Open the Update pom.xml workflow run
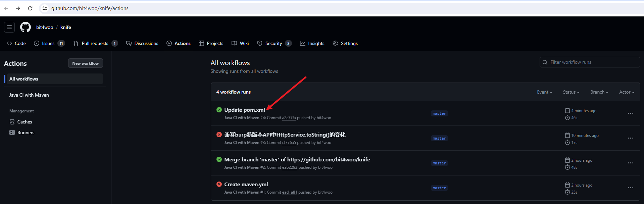The width and height of the screenshot is (644, 204). click(x=245, y=110)
